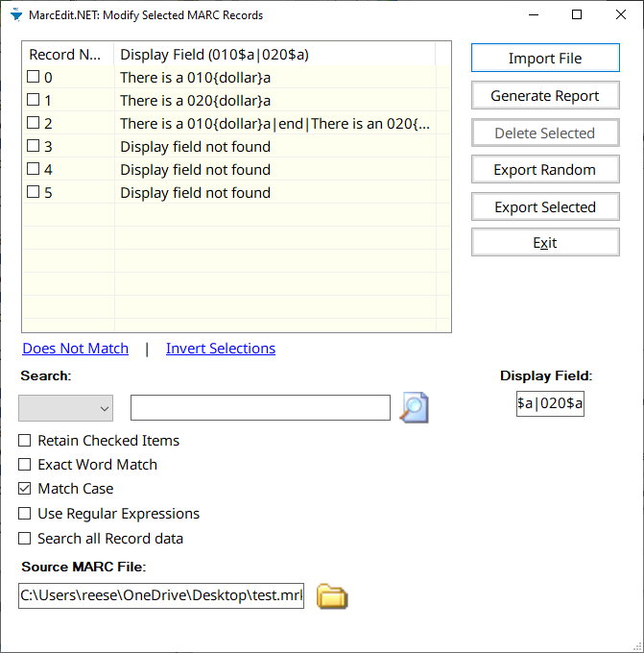The width and height of the screenshot is (644, 653).
Task: Click the Display Field column header
Action: [x=274, y=54]
